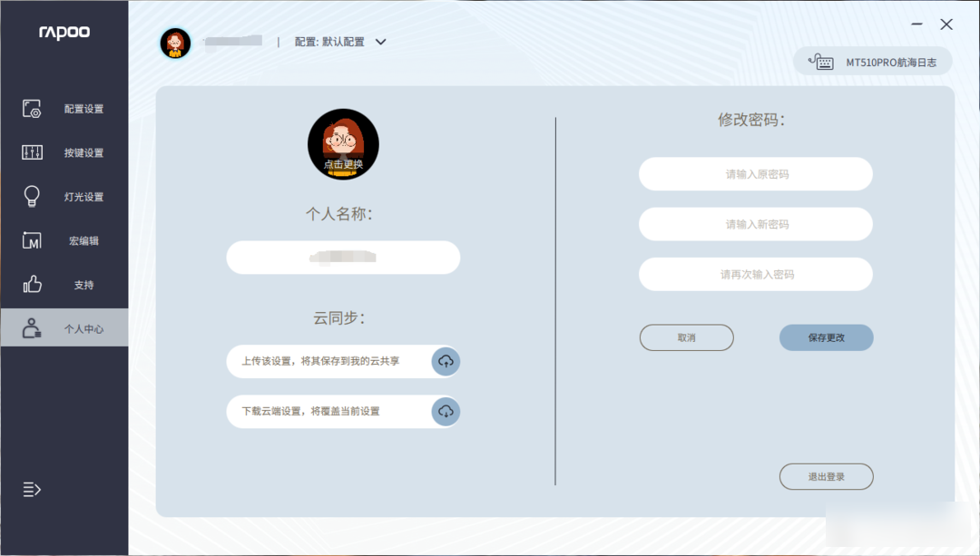The width and height of the screenshot is (980, 556).
Task: Click the 保存更改 button
Action: point(827,337)
